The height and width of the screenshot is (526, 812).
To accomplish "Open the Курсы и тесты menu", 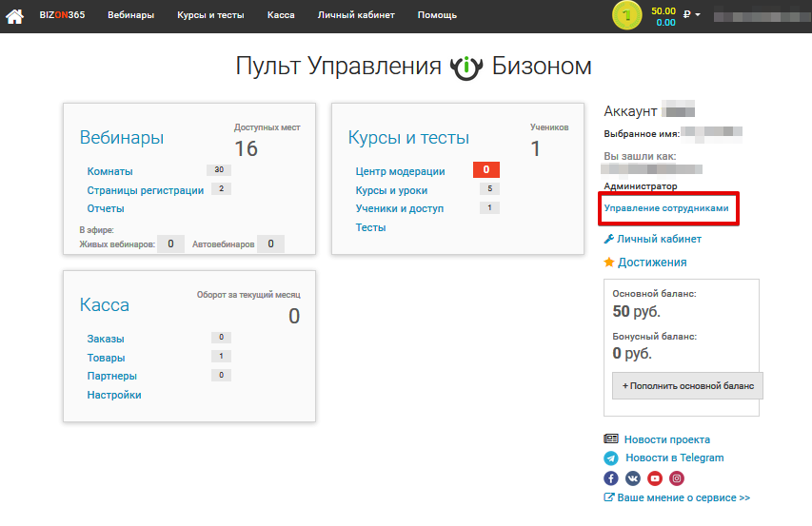I will (x=210, y=15).
